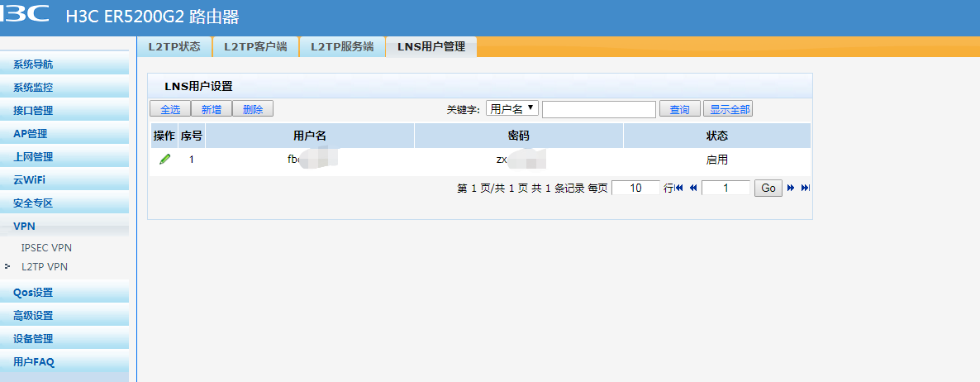Expand 高级设置 sidebar menu

click(x=64, y=315)
